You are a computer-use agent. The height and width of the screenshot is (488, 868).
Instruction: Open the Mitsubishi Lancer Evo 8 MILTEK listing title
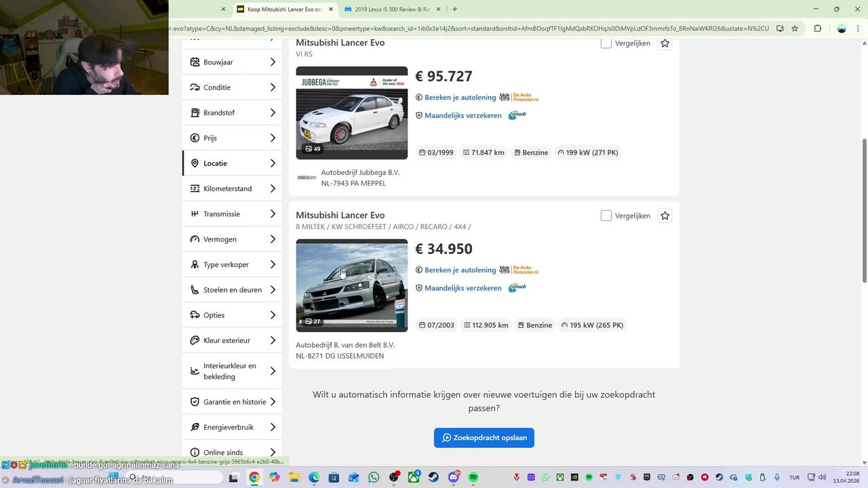[340, 216]
